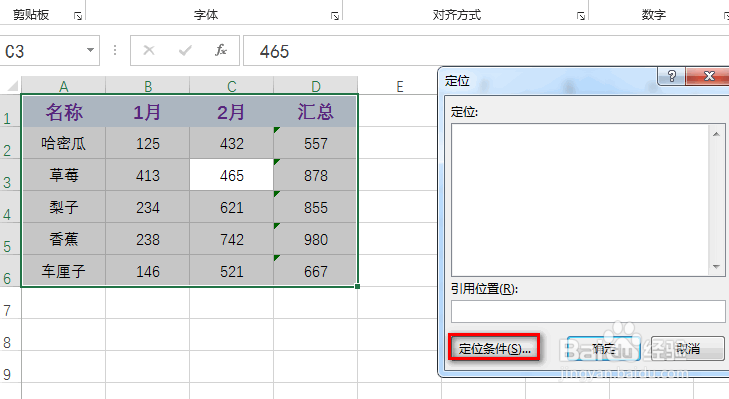This screenshot has height=399, width=729.
Task: Select column D header
Action: [x=316, y=86]
